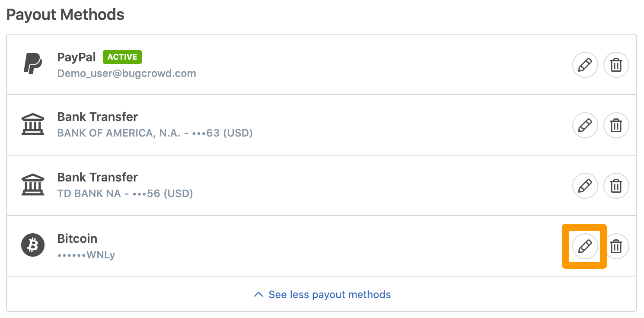The width and height of the screenshot is (644, 318).
Task: Click the bank icon beside TD Bank NA
Action: 33,185
